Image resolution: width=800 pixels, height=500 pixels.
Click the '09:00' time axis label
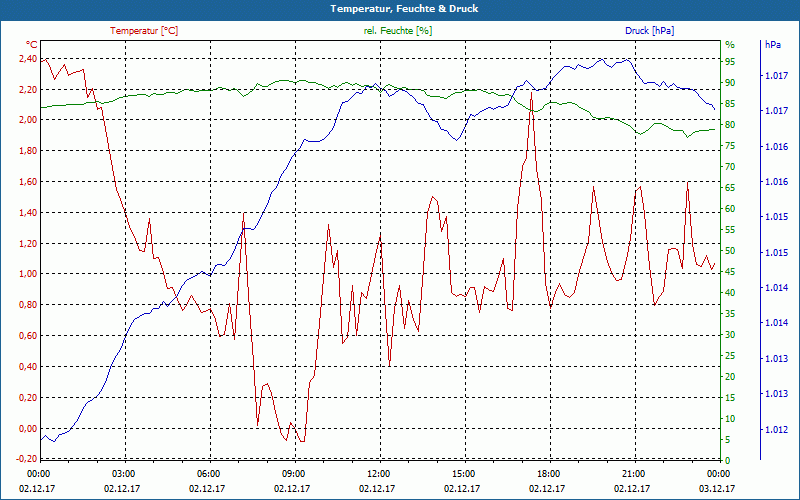pyautogui.click(x=292, y=474)
